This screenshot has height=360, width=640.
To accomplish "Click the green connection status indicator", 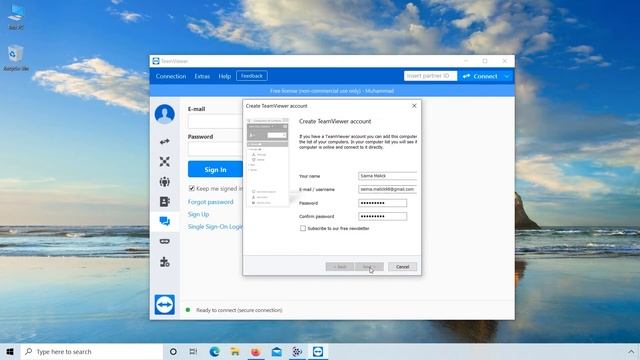I will [188, 310].
